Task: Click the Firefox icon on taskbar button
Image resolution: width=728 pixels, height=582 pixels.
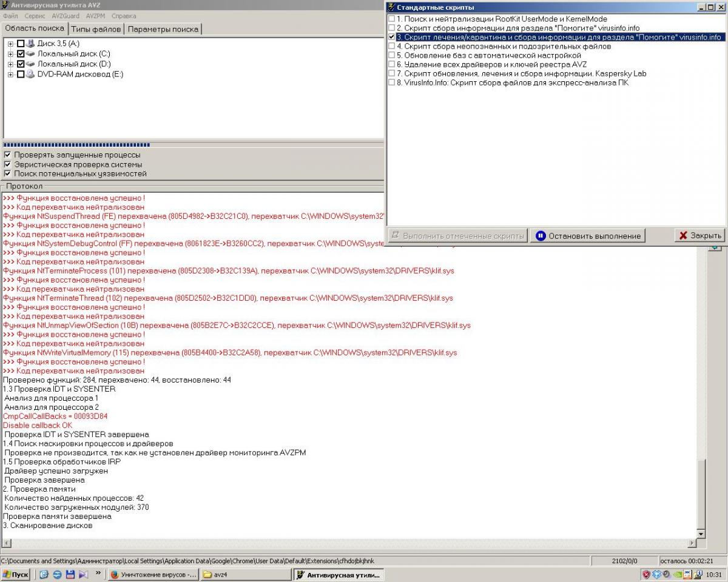Action: (x=114, y=574)
